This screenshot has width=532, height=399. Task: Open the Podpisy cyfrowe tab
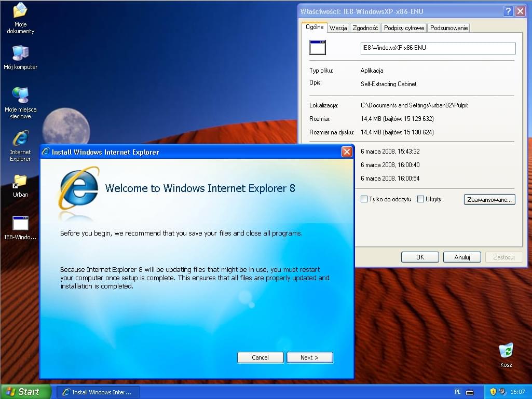(404, 28)
